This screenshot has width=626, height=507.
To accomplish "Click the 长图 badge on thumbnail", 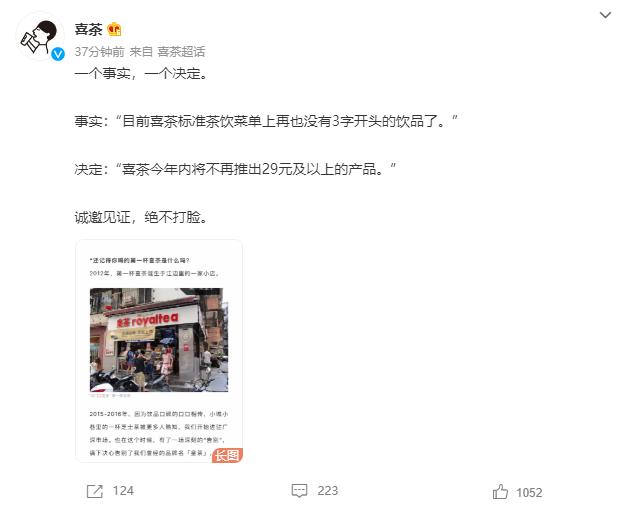I will pos(227,455).
